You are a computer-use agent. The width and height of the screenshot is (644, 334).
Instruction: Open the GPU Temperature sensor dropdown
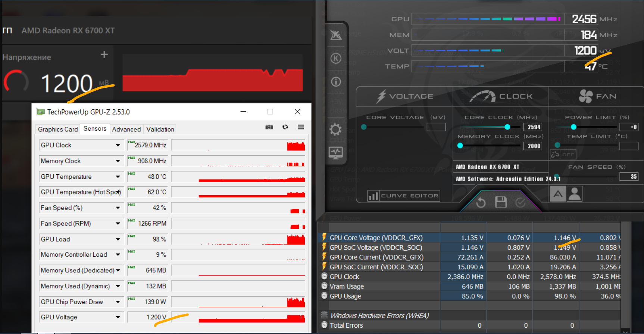118,177
